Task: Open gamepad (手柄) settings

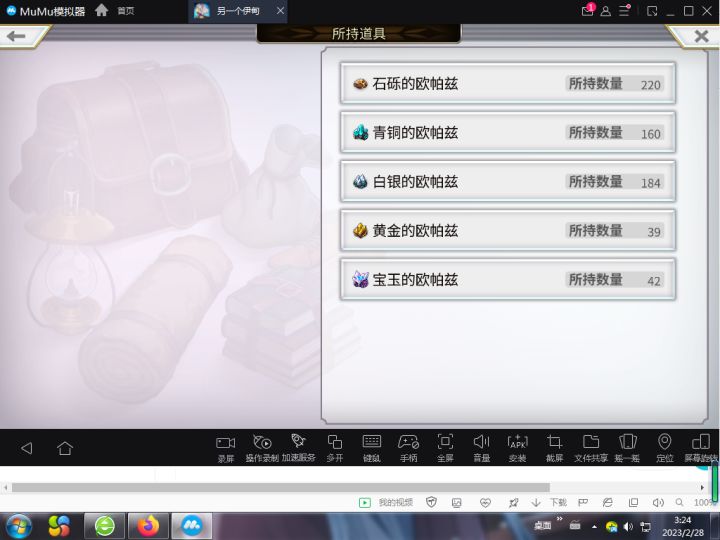Action: click(408, 448)
